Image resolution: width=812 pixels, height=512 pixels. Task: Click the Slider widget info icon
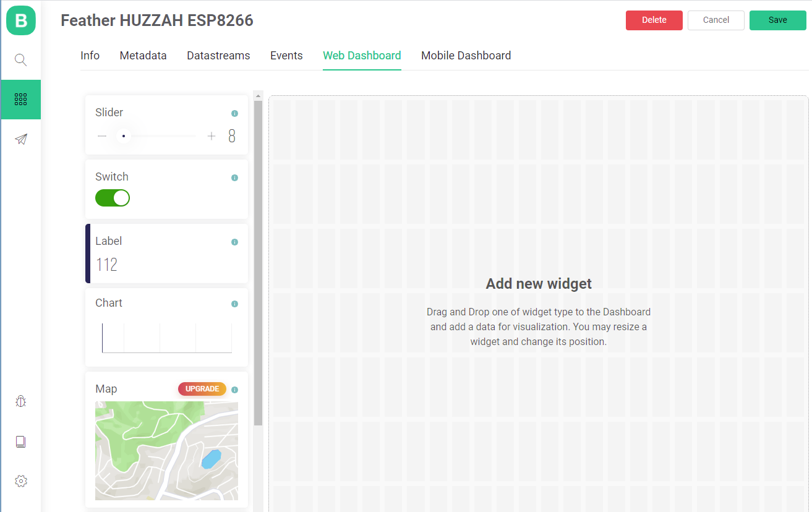point(234,114)
